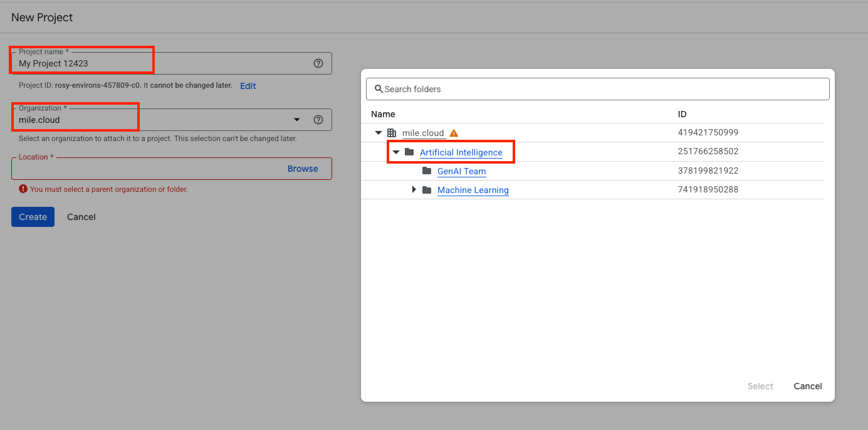This screenshot has width=868, height=430.
Task: Collapse the mile.cloud organization tree
Action: tap(378, 133)
